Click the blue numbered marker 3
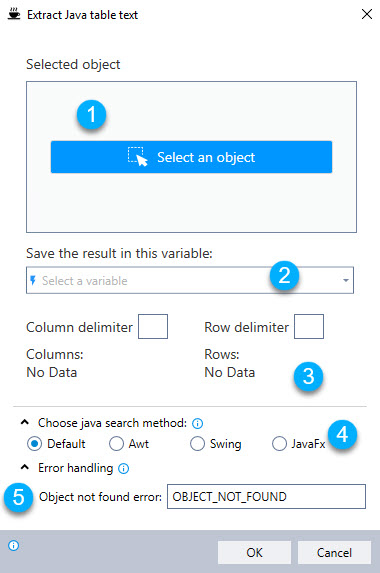The image size is (380, 573). coord(308,376)
